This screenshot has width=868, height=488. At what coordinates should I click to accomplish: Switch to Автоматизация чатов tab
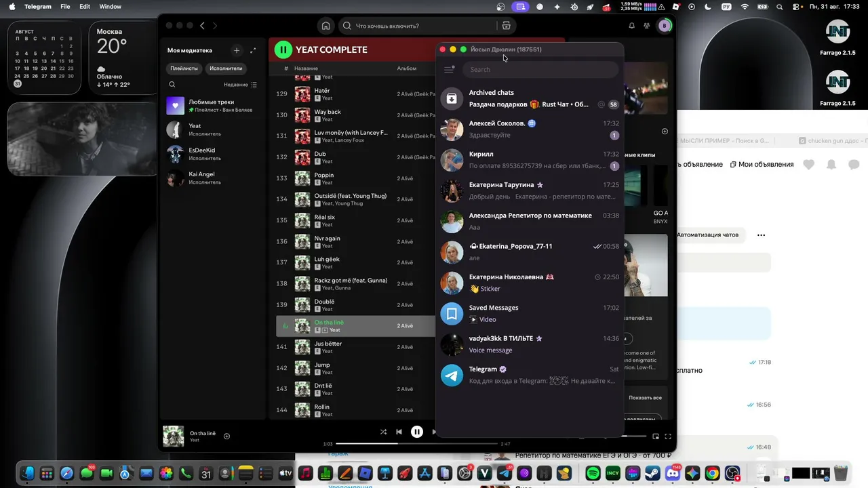pyautogui.click(x=707, y=235)
